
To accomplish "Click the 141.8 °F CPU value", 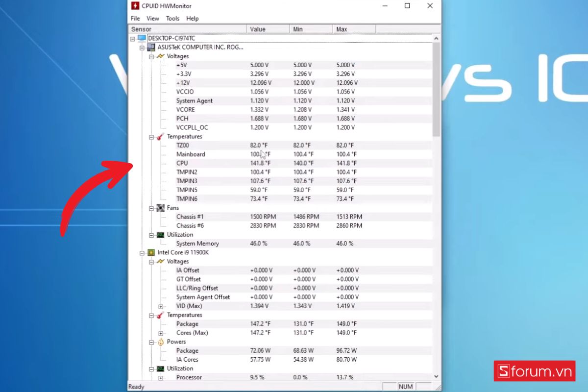I will (x=260, y=163).
